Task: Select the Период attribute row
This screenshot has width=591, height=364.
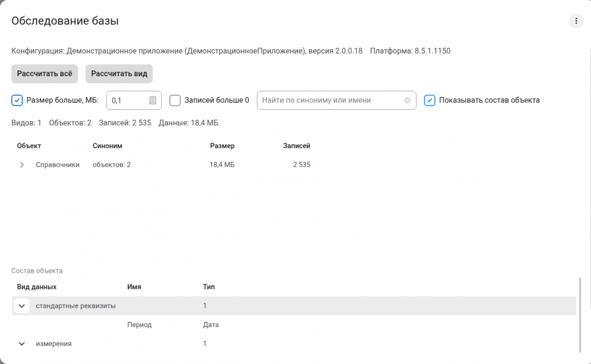Action: [x=294, y=325]
